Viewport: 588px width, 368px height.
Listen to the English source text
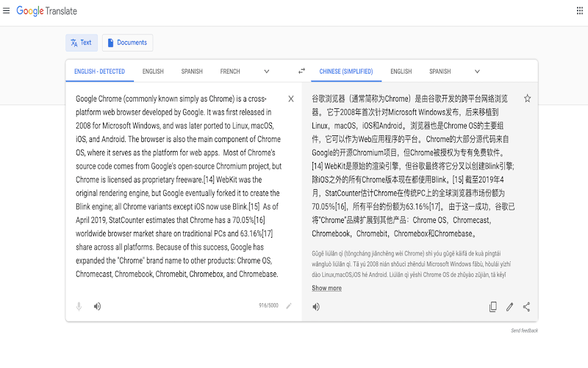97,306
